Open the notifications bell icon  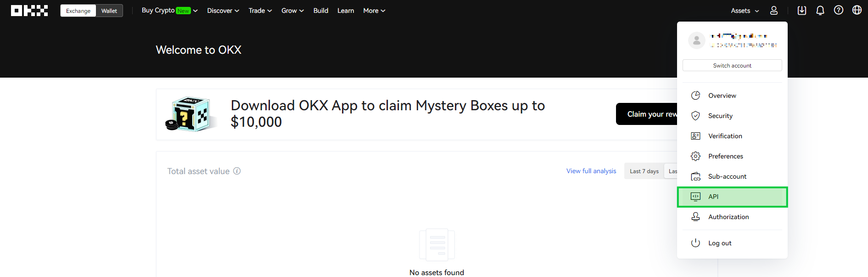tap(820, 11)
